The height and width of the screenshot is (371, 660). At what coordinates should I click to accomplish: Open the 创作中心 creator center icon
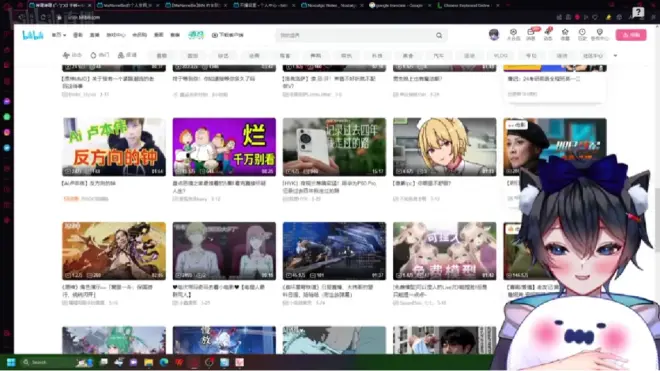coord(600,35)
